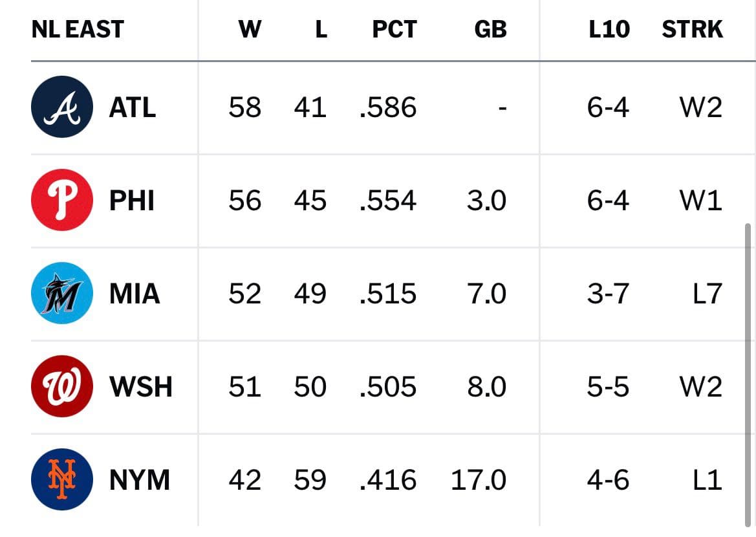Sort standings by W column header
The height and width of the screenshot is (537, 756).
click(x=250, y=29)
